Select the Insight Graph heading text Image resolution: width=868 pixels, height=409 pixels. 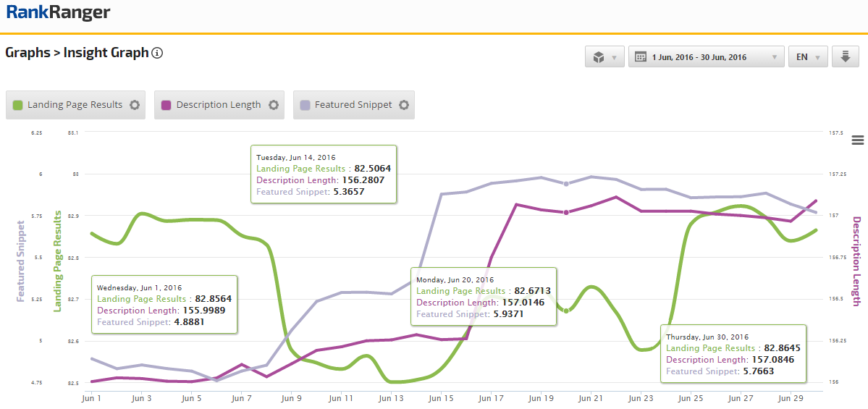106,53
